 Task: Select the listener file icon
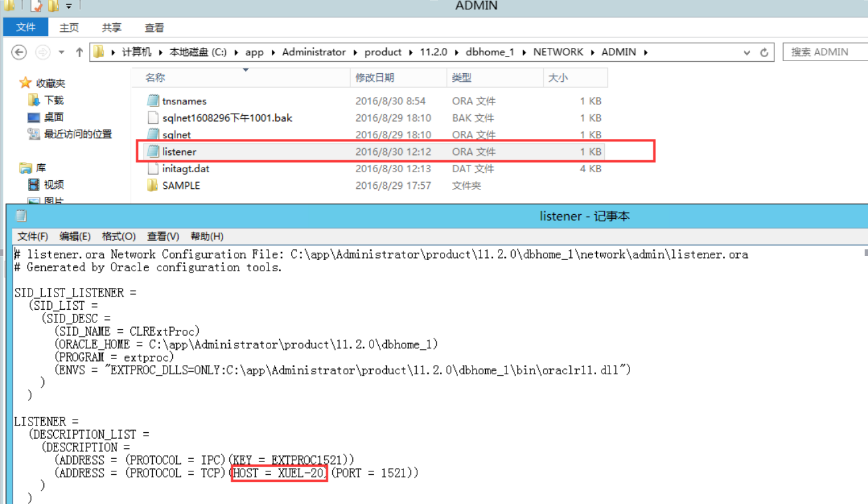pyautogui.click(x=153, y=152)
